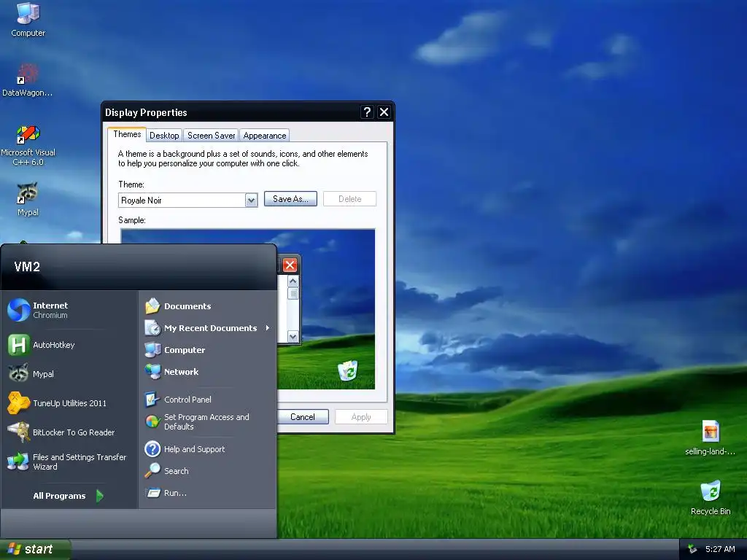This screenshot has height=560, width=747.
Task: Select the selling-land file on the desktop
Action: coord(710,438)
